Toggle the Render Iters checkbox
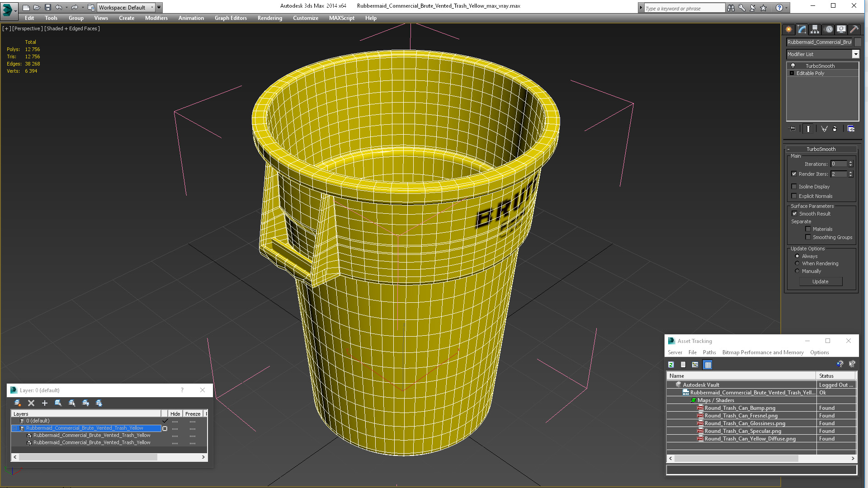868x488 pixels. click(794, 174)
